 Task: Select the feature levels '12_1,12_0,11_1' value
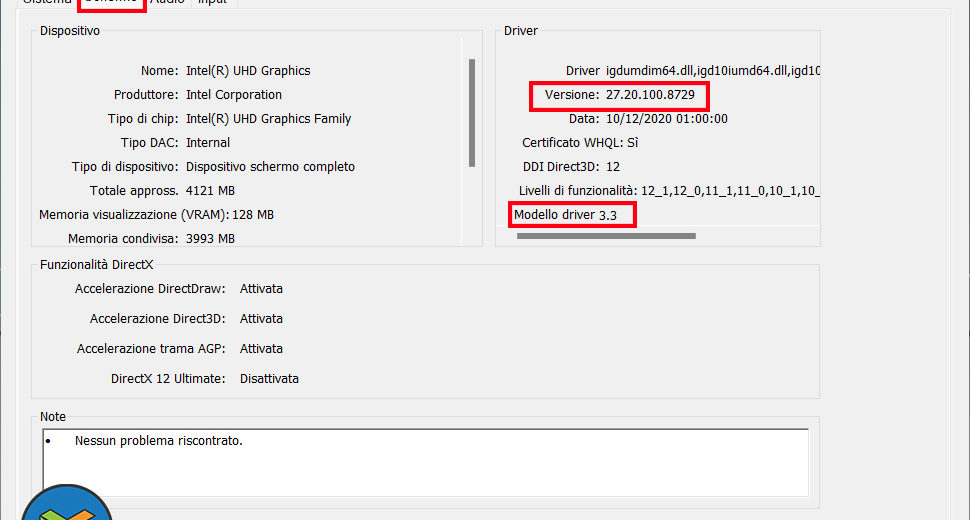pyautogui.click(x=730, y=190)
